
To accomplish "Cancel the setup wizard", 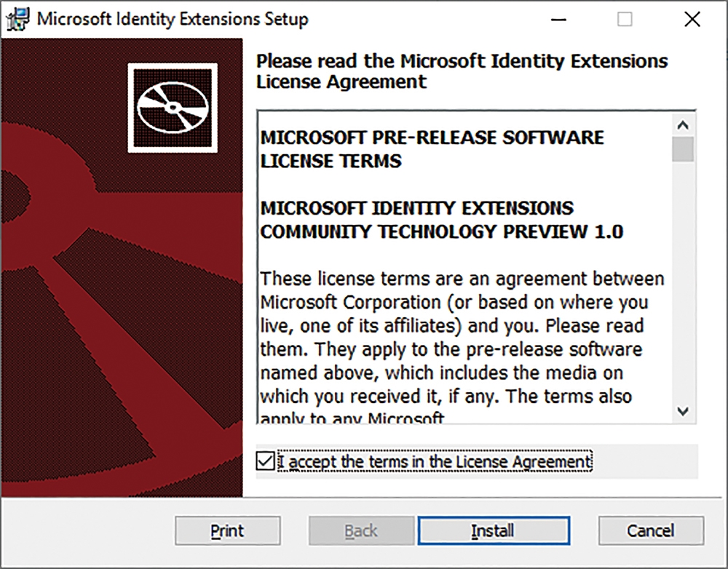I will coord(651,530).
